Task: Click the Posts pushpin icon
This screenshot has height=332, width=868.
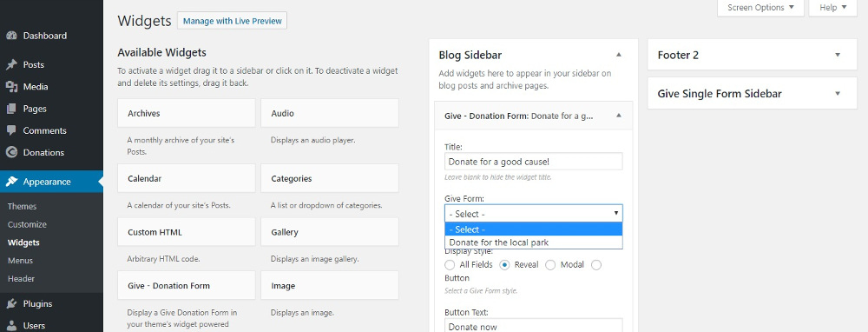Action: tap(11, 65)
